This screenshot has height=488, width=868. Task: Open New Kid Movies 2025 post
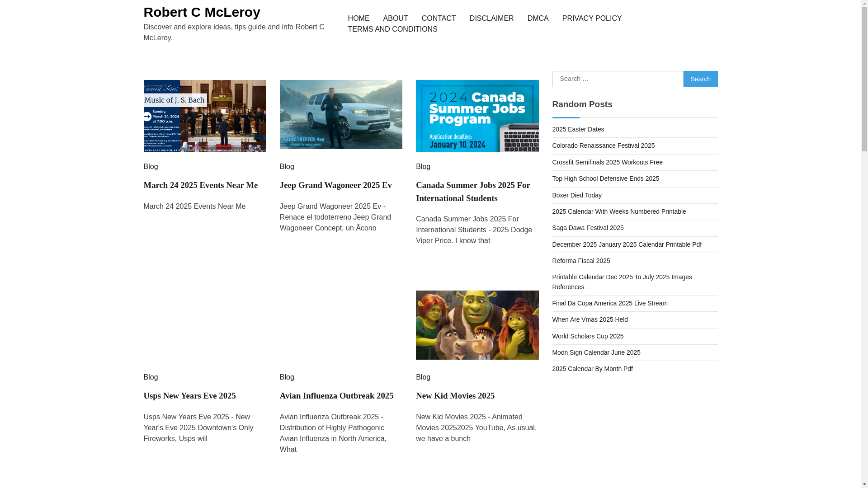coord(455,396)
